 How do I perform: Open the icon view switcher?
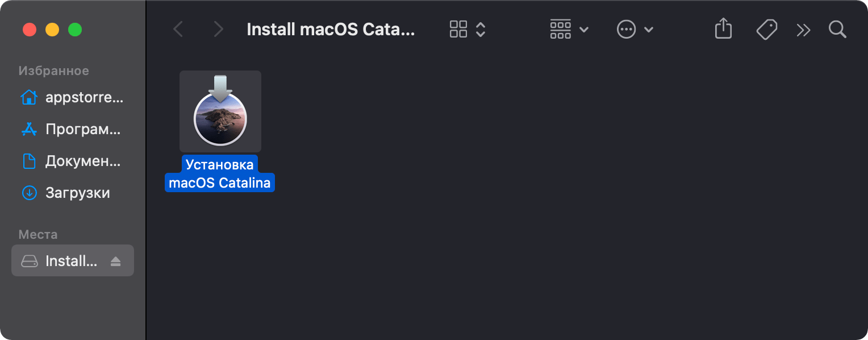point(468,29)
